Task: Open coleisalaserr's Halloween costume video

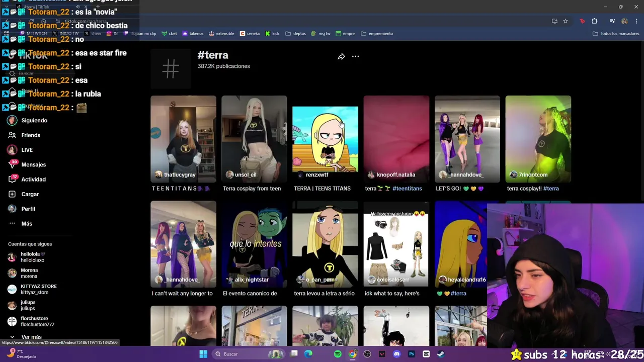Action: [396, 244]
